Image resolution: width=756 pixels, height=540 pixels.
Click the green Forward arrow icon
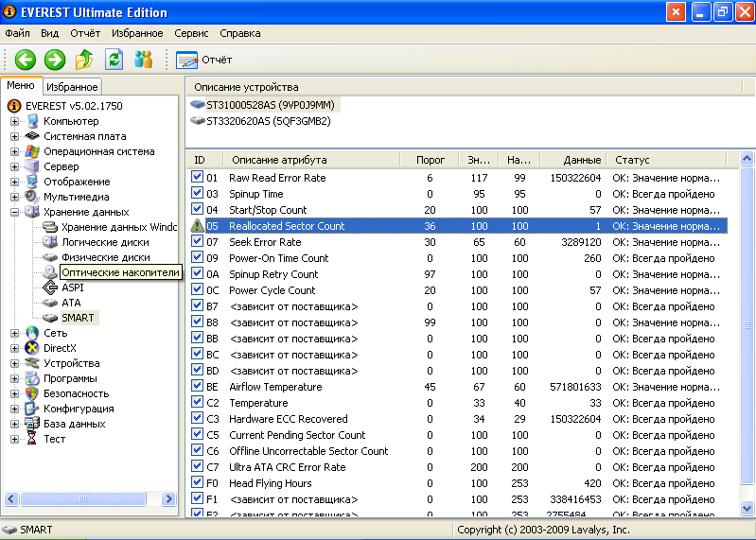click(x=55, y=60)
